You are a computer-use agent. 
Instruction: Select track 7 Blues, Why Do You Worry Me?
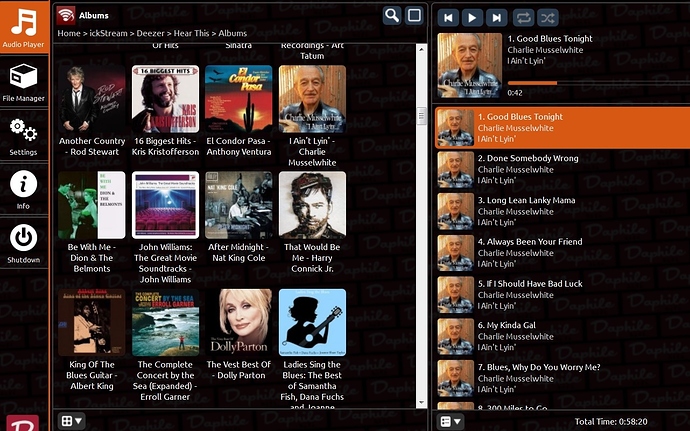562,378
